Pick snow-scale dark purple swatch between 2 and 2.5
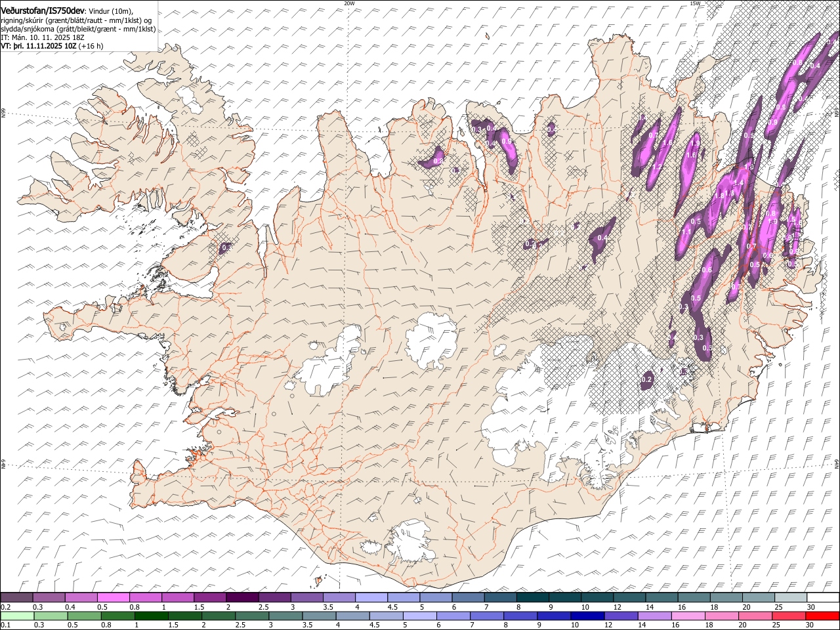The height and width of the screenshot is (630, 840). 242,597
